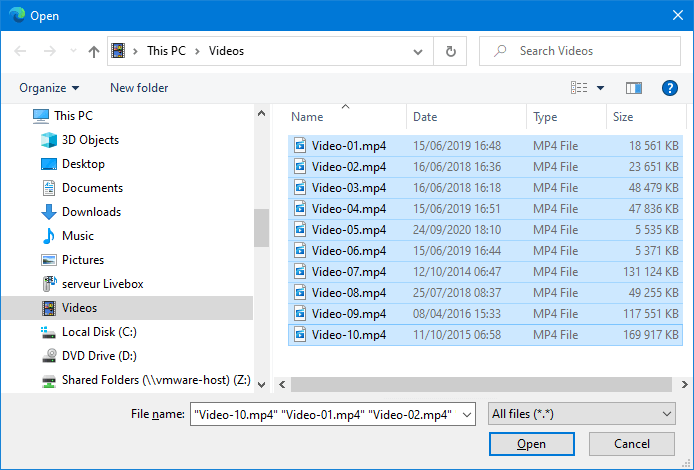694x470 pixels.
Task: Click the Cancel button
Action: pyautogui.click(x=632, y=444)
